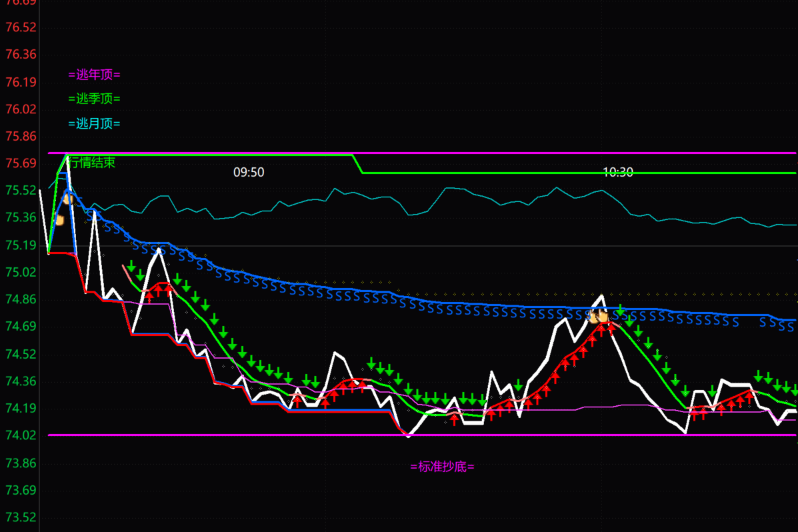Click the hand icon below 行情结束 label
The width and height of the screenshot is (798, 532).
pos(67,197)
